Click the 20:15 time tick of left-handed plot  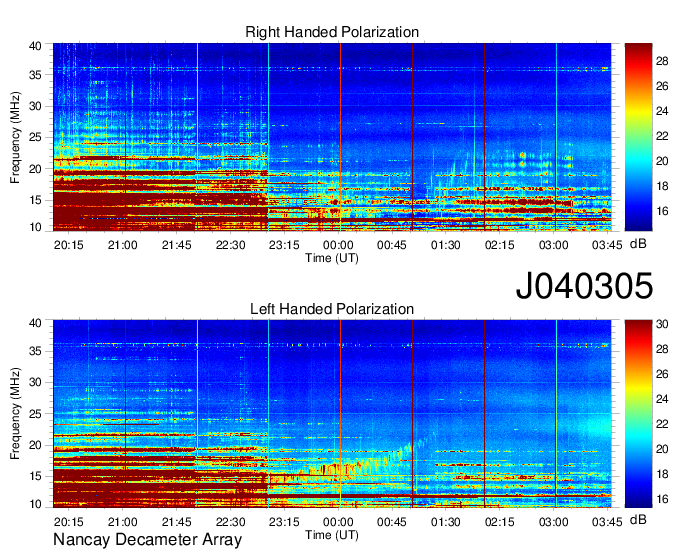[x=69, y=522]
